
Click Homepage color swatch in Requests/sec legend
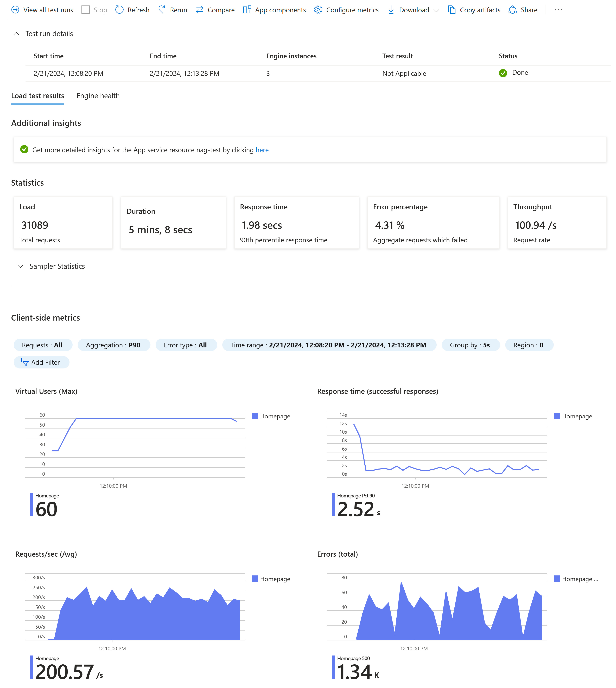[x=255, y=579]
